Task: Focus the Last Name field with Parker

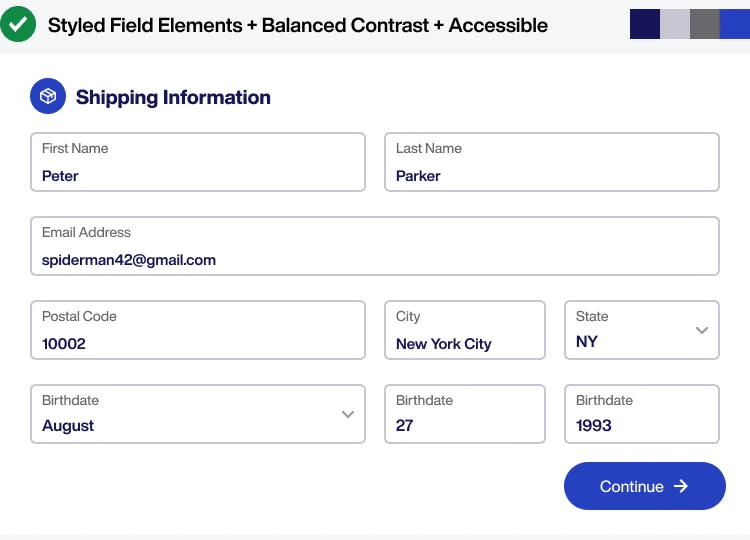Action: click(552, 162)
